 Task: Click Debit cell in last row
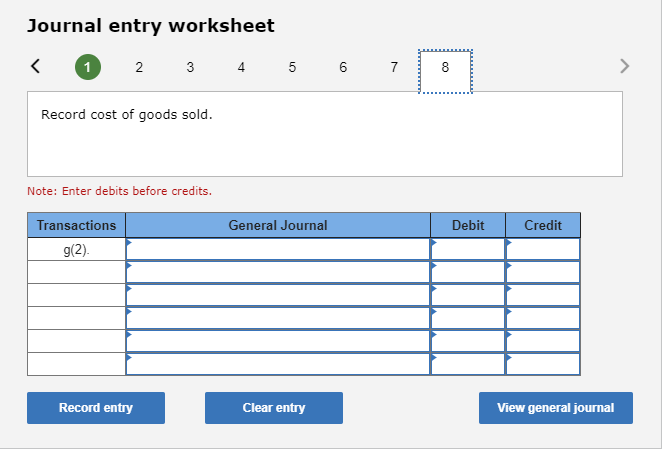coord(468,364)
